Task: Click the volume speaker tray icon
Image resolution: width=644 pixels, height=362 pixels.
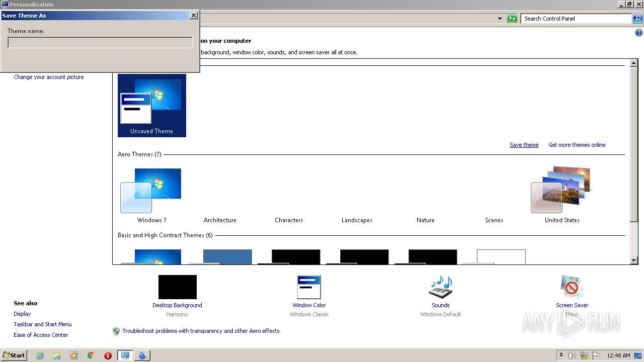Action: click(572, 355)
